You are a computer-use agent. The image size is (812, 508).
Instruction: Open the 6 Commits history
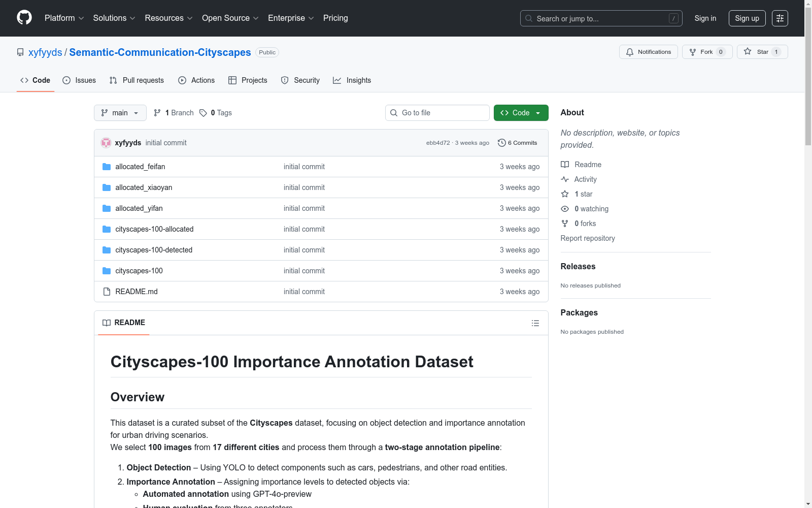tap(517, 143)
